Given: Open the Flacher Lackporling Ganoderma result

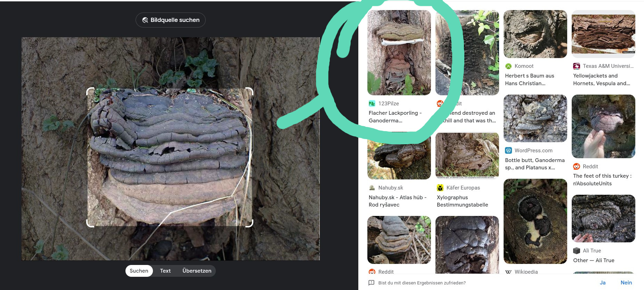Looking at the screenshot, I should [395, 117].
